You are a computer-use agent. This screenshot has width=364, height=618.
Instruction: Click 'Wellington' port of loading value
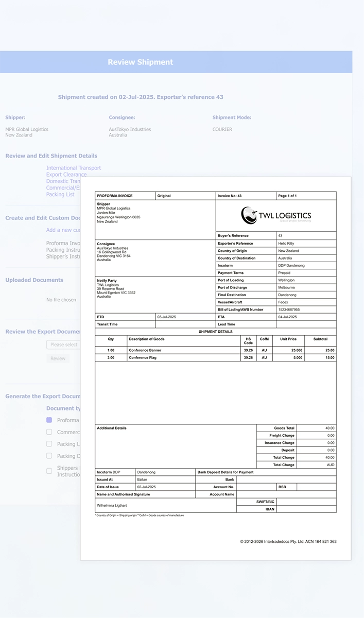point(286,280)
